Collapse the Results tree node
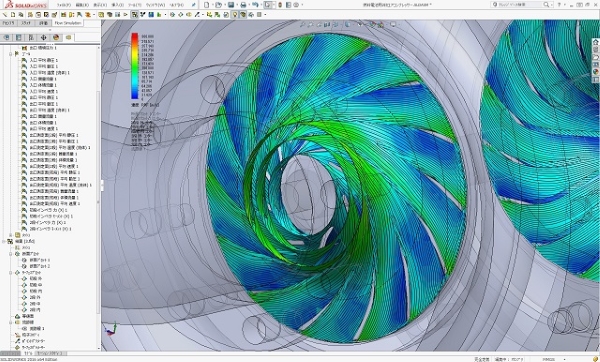 [x=4, y=241]
